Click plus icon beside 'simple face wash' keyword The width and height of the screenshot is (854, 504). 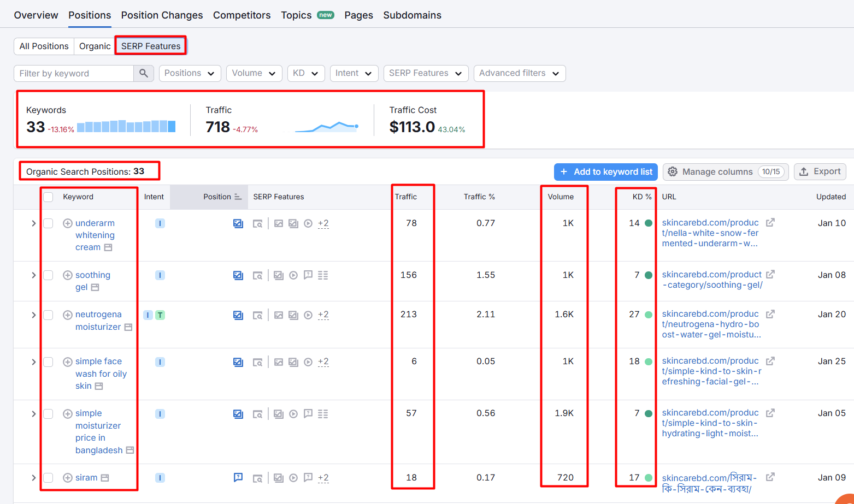[x=68, y=362]
